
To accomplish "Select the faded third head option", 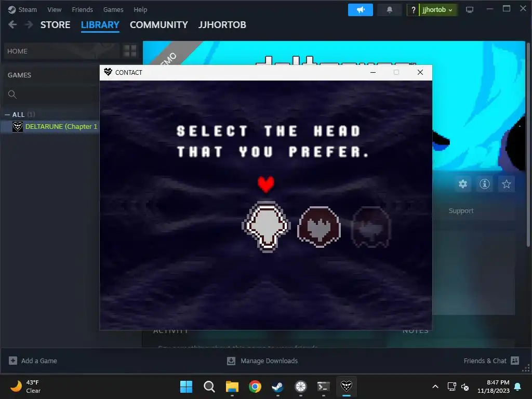I will point(371,227).
